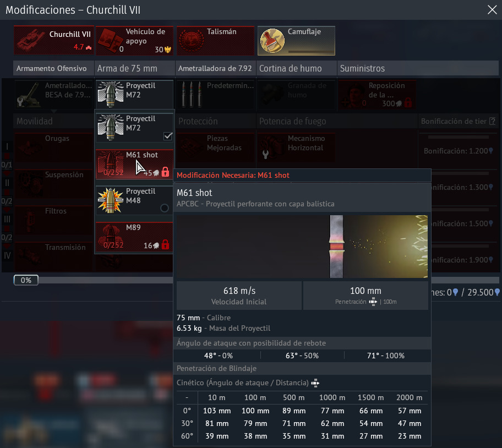Click the Reposición de la tripulación supply
Screen dimensions: 502x448
coord(377,94)
